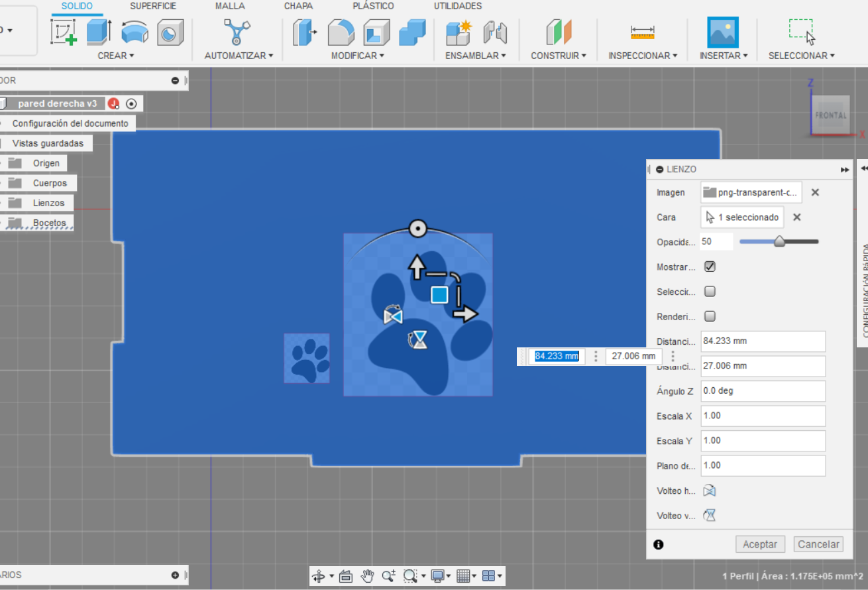
Task: Open the ENSAMBLAR dropdown menu
Action: (476, 56)
